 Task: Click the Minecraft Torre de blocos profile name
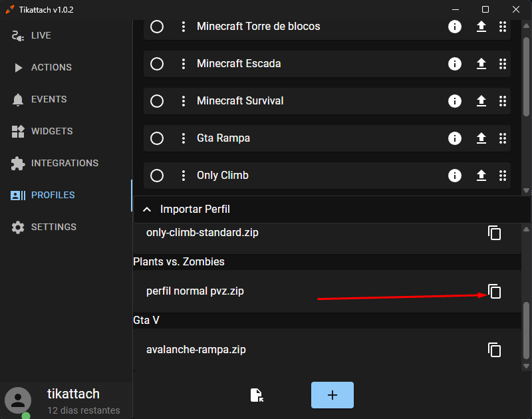click(x=259, y=27)
